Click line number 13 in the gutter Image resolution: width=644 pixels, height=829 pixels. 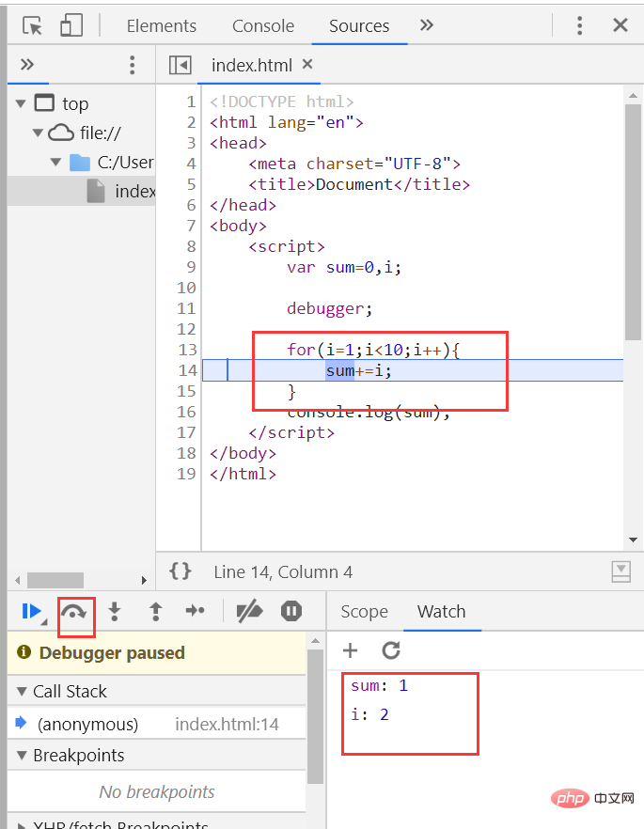pos(187,350)
